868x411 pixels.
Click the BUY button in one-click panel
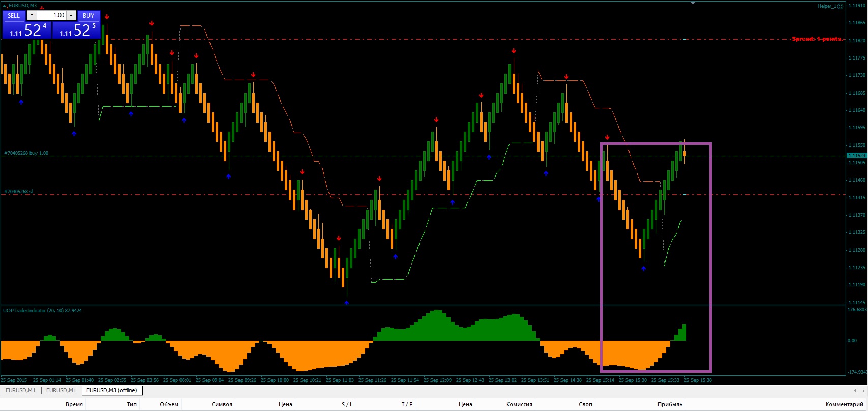pyautogui.click(x=88, y=16)
